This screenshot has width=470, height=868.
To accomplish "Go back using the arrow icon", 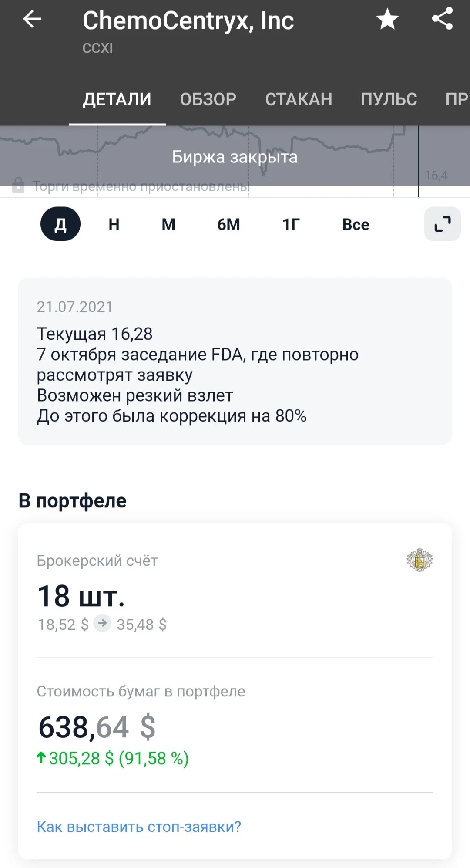I will (x=32, y=19).
